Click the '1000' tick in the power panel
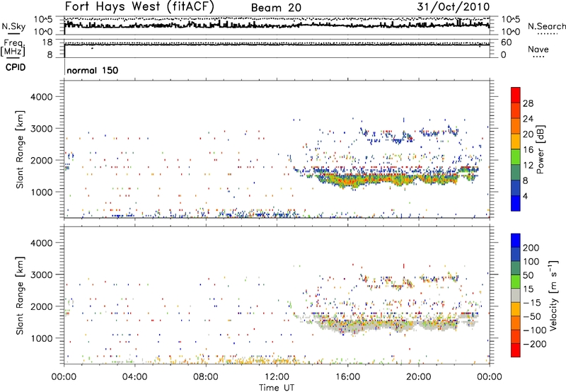The width and height of the screenshot is (566, 392). pyautogui.click(x=42, y=192)
